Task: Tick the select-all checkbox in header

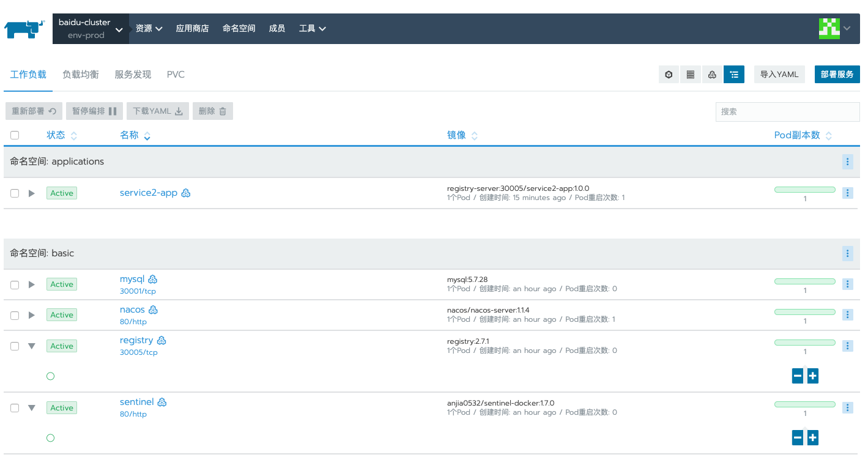Action: pyautogui.click(x=15, y=135)
